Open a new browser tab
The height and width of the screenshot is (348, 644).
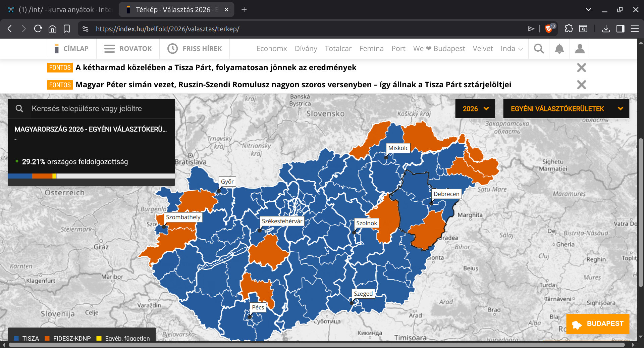(x=244, y=10)
